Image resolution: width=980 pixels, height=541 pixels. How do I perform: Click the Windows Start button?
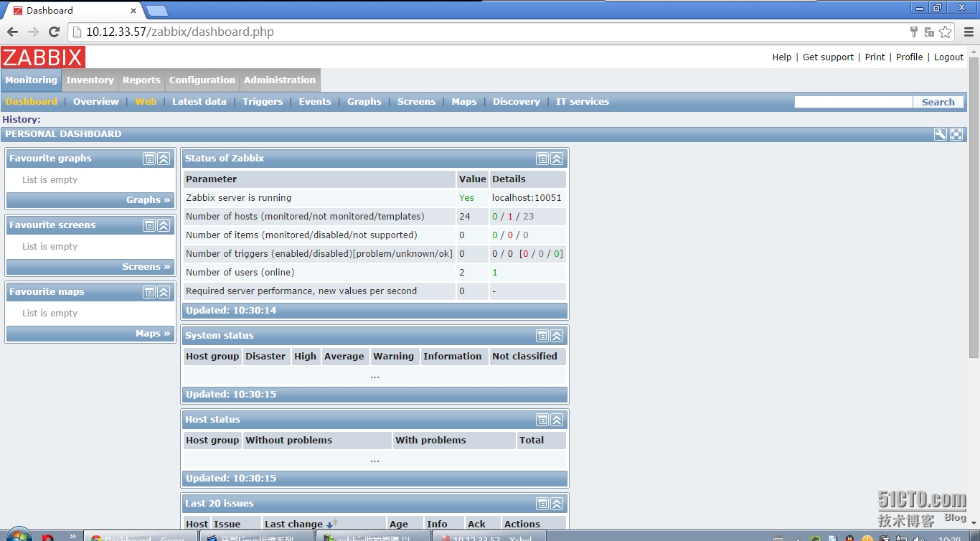coord(18,535)
